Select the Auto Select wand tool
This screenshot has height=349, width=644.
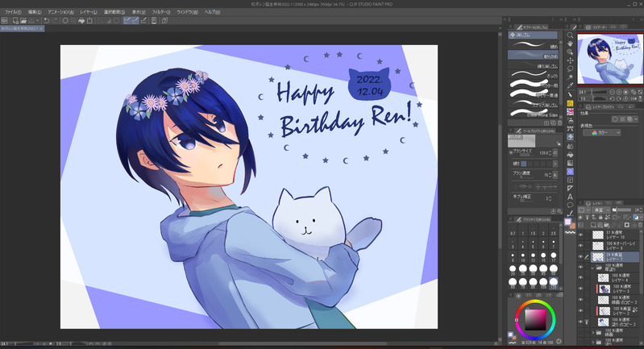(x=570, y=77)
